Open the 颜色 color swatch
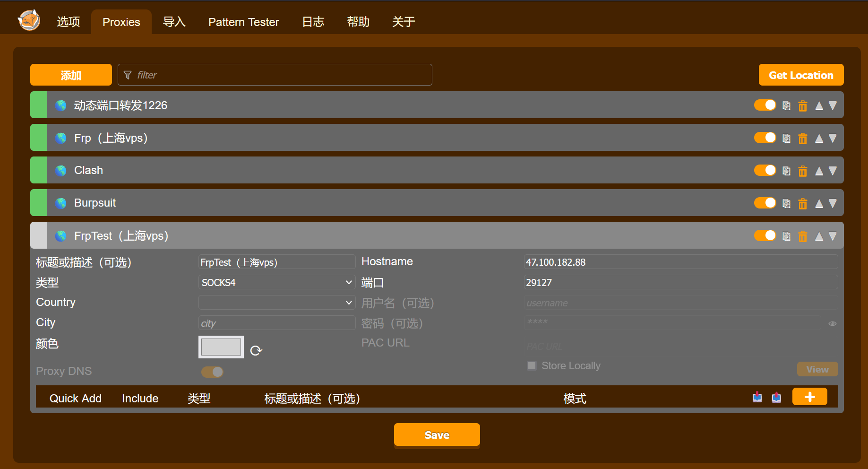Screen dimensions: 868x469 click(221, 347)
